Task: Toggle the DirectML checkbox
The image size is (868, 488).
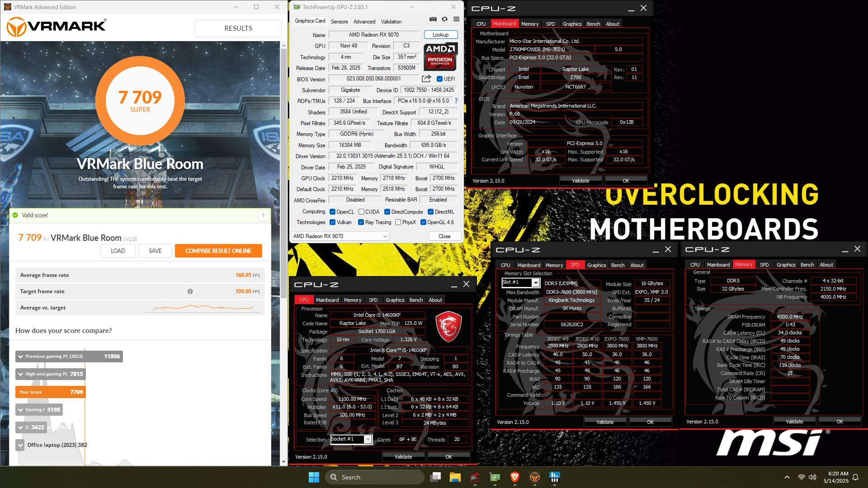Action: (431, 212)
